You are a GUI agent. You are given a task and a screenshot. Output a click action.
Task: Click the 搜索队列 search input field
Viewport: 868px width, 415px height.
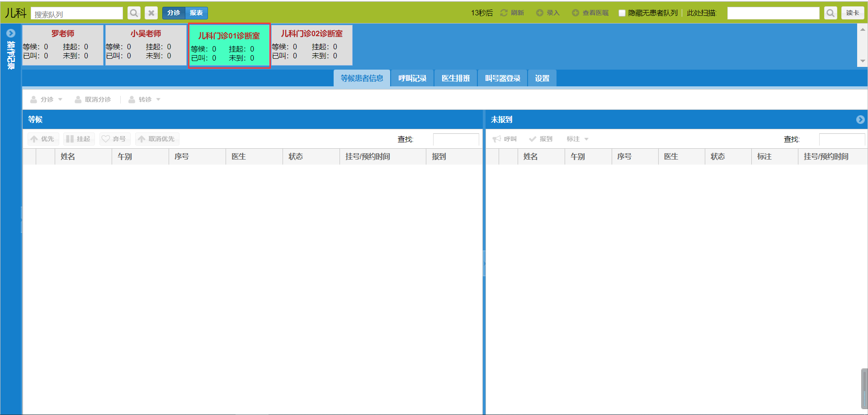77,14
